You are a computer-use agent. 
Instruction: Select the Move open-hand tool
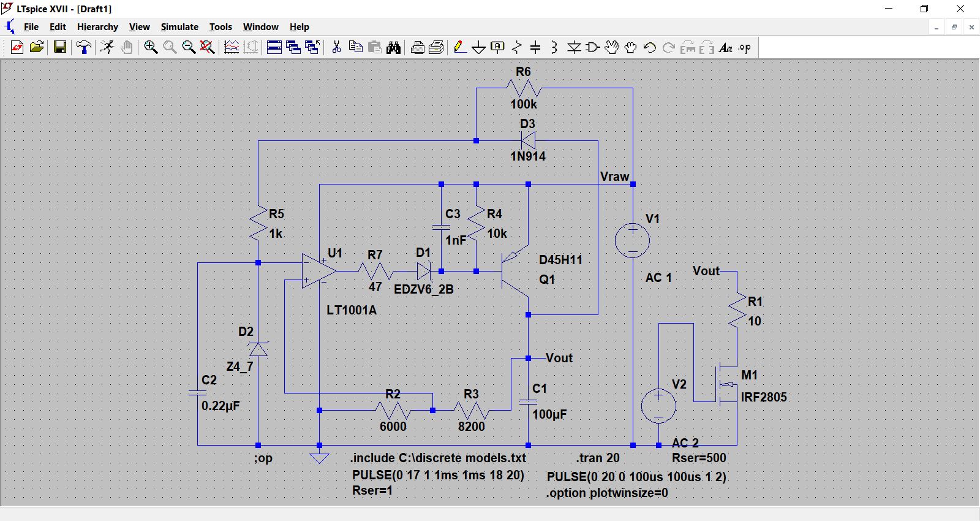tap(612, 47)
